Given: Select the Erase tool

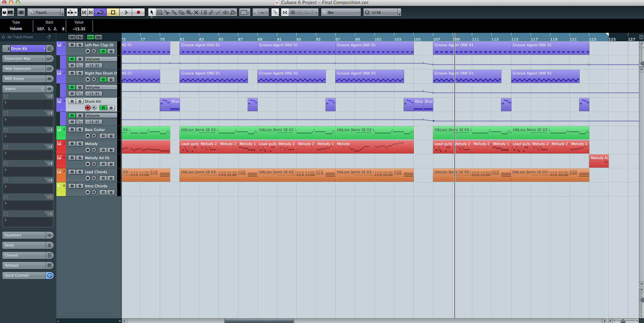Looking at the screenshot, I should [182, 12].
